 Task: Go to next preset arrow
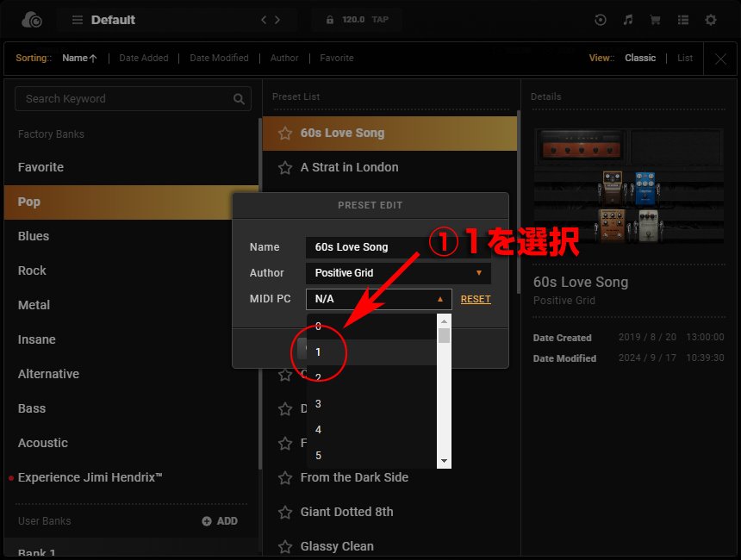coord(277,20)
